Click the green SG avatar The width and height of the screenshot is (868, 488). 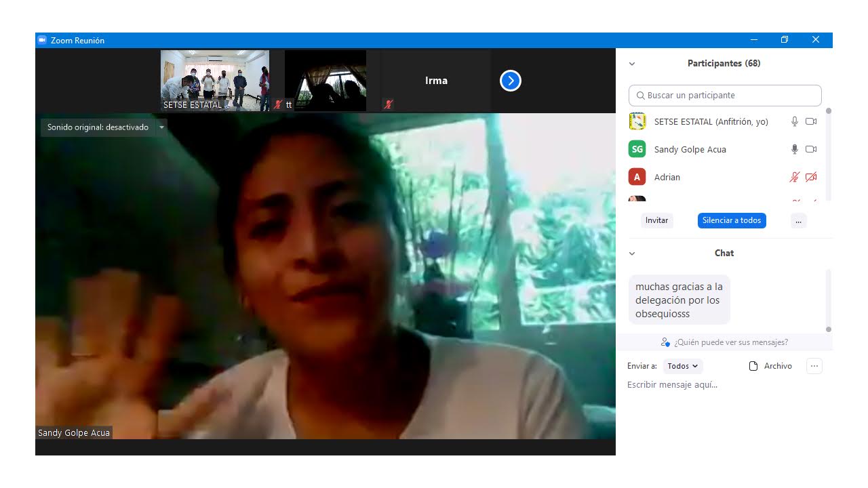pos(637,149)
